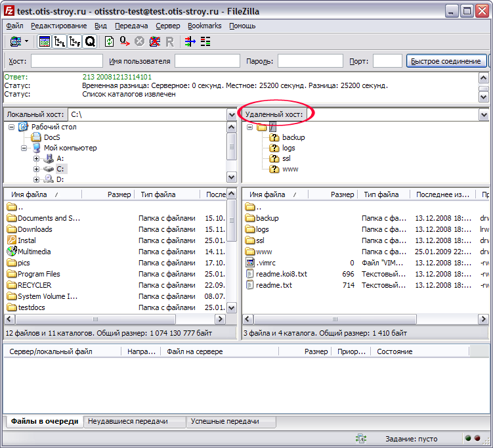Select Multimedia folder in local list
493x448 pixels.
coord(34,252)
